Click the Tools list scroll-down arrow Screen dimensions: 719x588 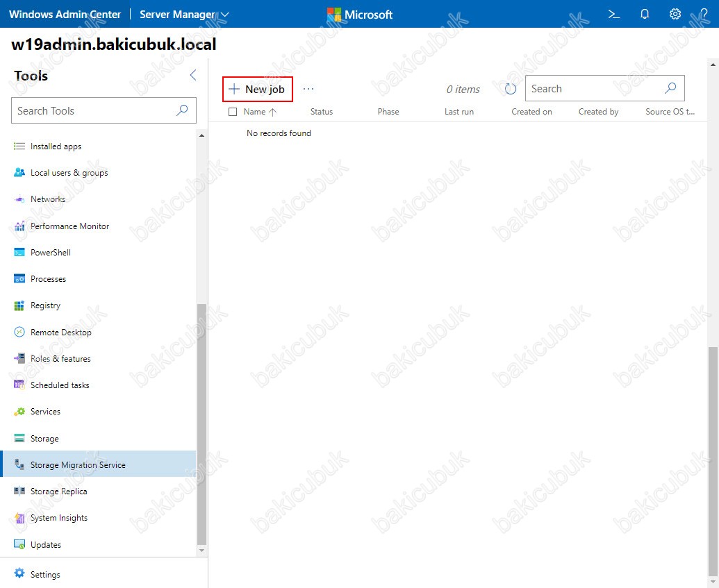click(x=201, y=550)
